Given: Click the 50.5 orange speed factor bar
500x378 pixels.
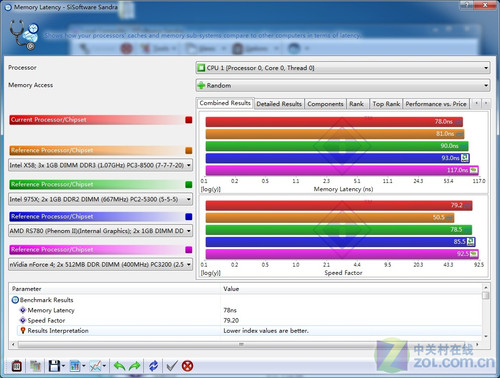Looking at the screenshot, I should tap(330, 218).
